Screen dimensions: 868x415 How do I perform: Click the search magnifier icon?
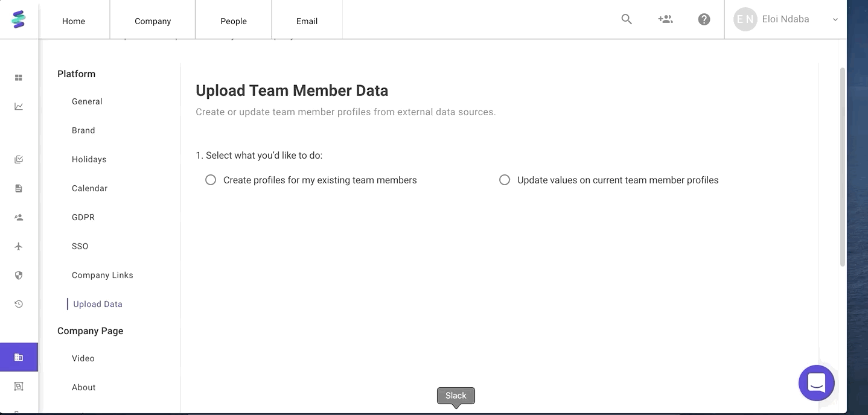point(627,19)
